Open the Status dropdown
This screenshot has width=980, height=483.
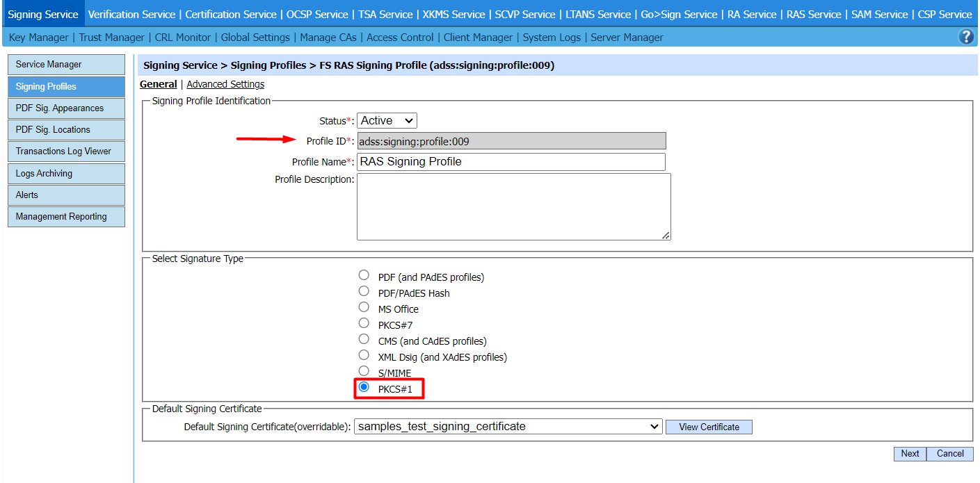click(x=387, y=121)
